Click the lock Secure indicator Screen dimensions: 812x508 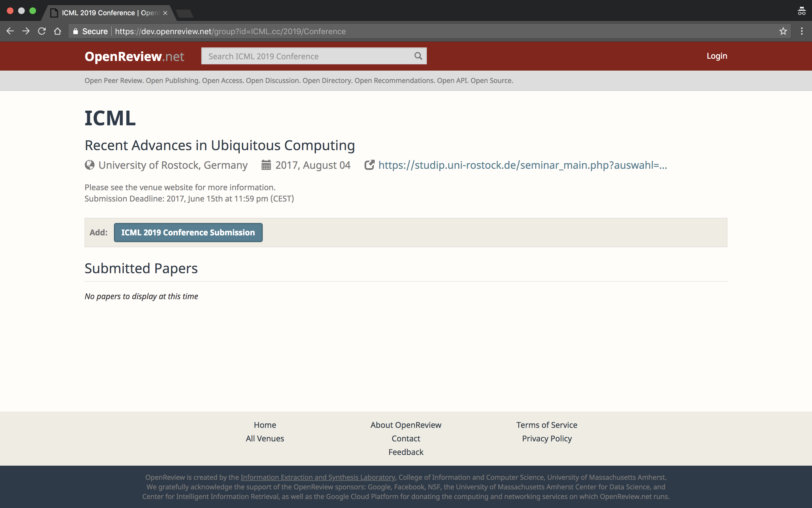(90, 31)
